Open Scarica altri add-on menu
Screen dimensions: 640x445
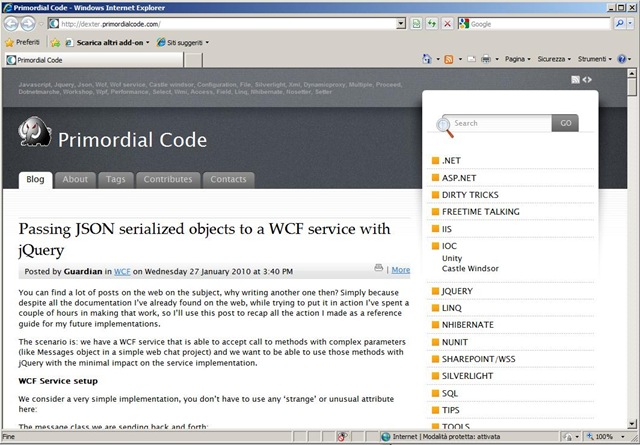click(107, 42)
